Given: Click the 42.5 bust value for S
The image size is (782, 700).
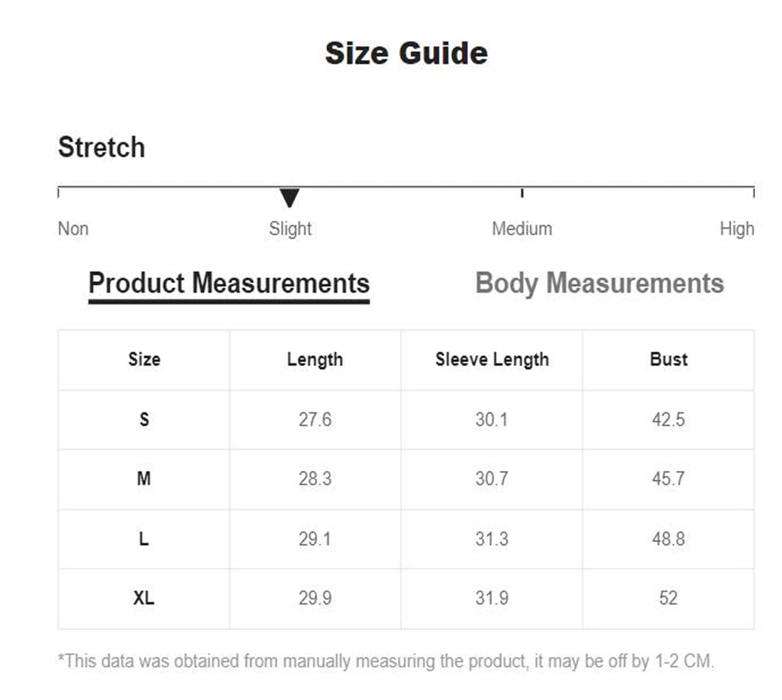Looking at the screenshot, I should (x=668, y=419).
